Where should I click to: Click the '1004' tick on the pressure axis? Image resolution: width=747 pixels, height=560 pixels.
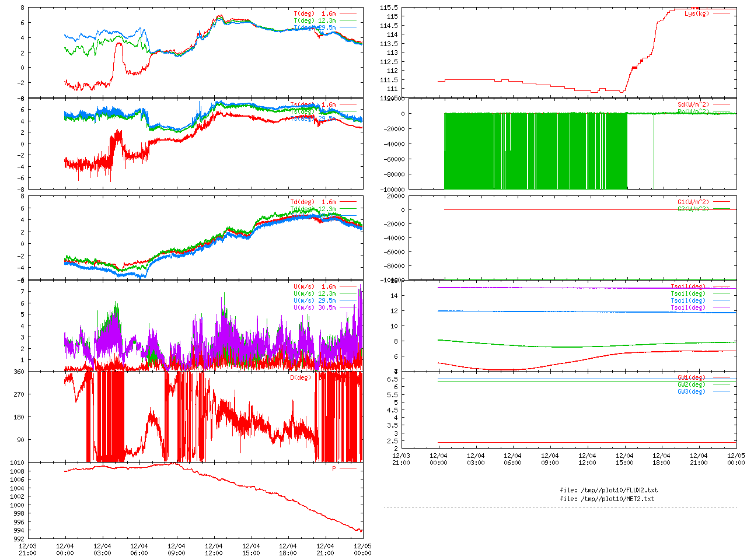[17, 488]
